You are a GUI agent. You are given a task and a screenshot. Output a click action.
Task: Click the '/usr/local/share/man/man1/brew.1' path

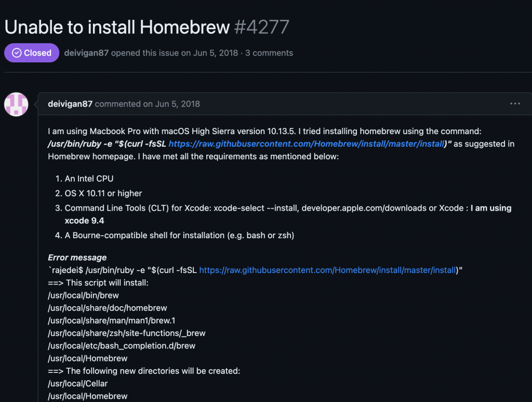coord(112,320)
